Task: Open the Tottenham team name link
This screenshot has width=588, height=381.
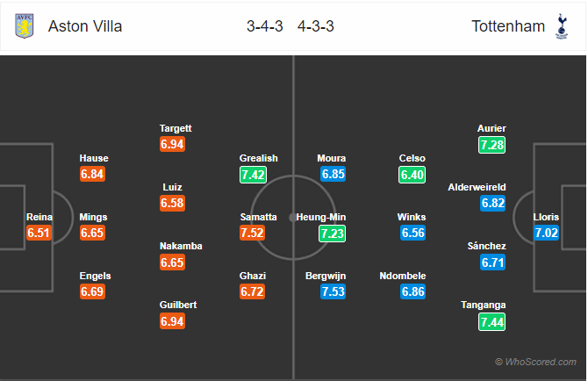Action: pos(508,26)
